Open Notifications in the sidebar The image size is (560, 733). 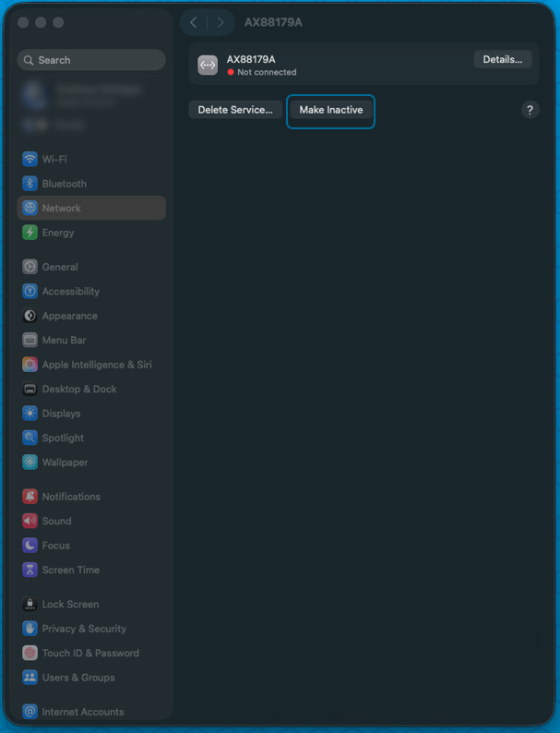71,497
